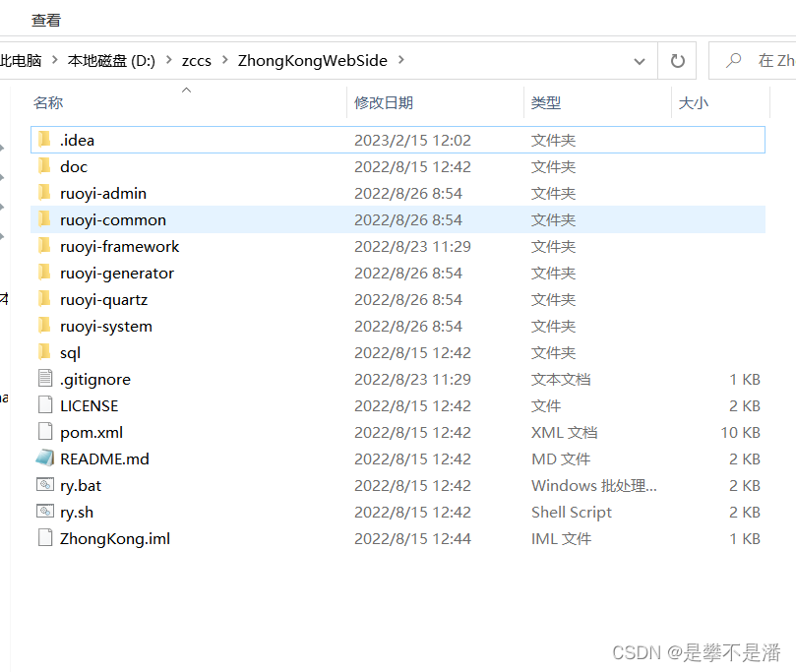Click the ry.bat batch file icon
The height and width of the screenshot is (672, 796).
tap(45, 484)
